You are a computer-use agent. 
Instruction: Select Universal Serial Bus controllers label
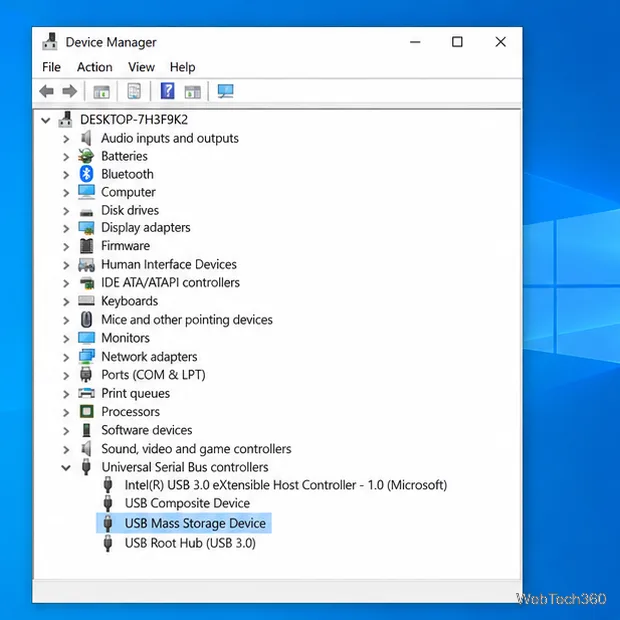[185, 467]
